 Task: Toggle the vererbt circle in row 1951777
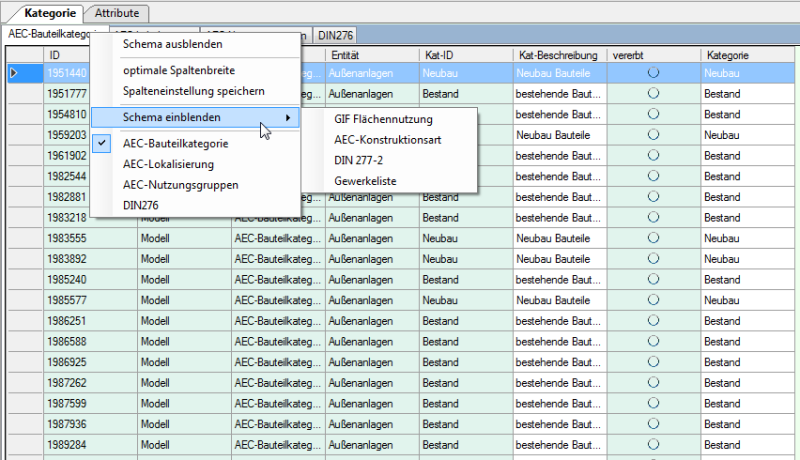tap(653, 93)
